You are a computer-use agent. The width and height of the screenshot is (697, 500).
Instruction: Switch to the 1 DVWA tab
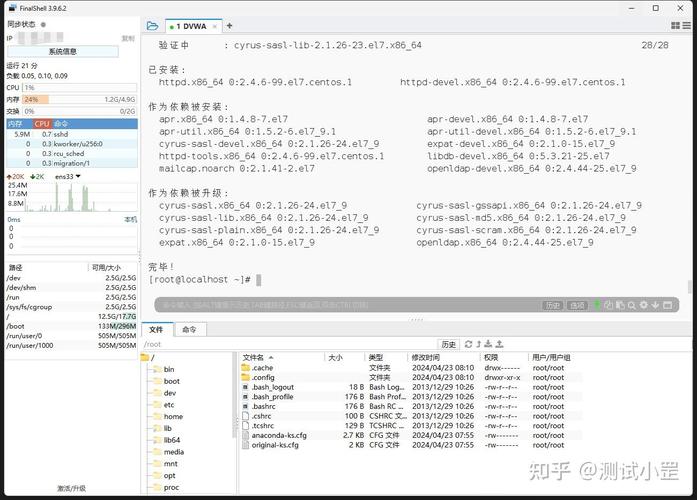pos(191,26)
